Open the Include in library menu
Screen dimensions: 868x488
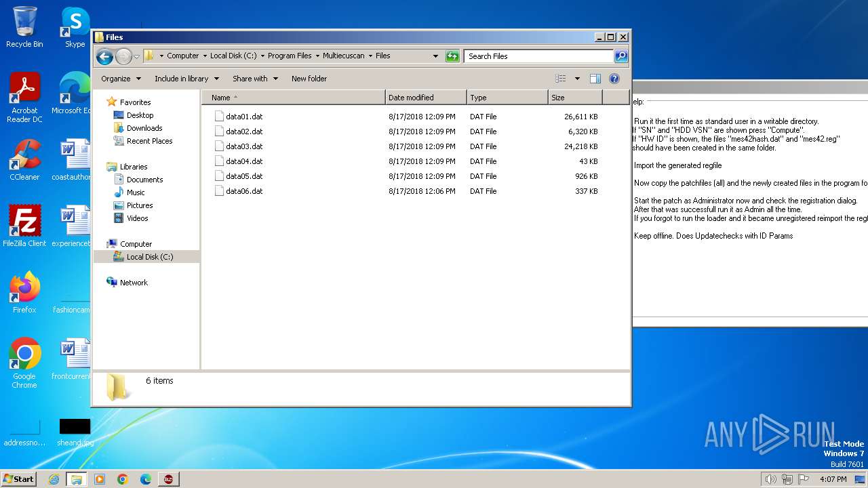(186, 79)
